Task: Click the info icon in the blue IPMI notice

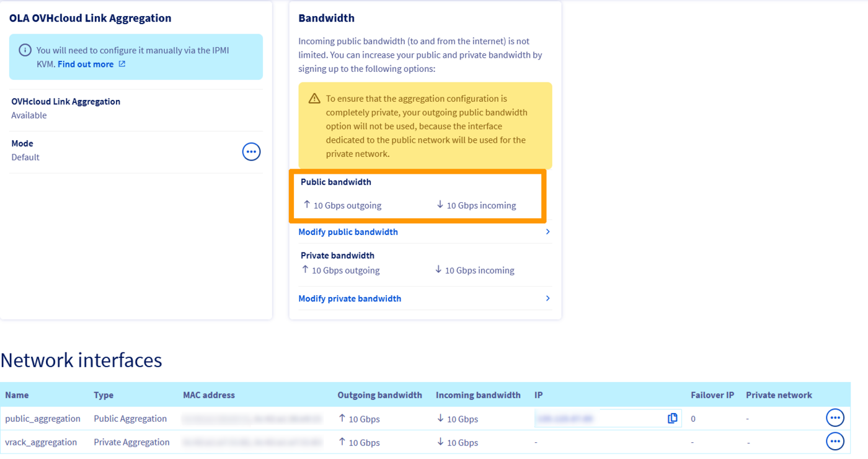Action: pyautogui.click(x=25, y=50)
